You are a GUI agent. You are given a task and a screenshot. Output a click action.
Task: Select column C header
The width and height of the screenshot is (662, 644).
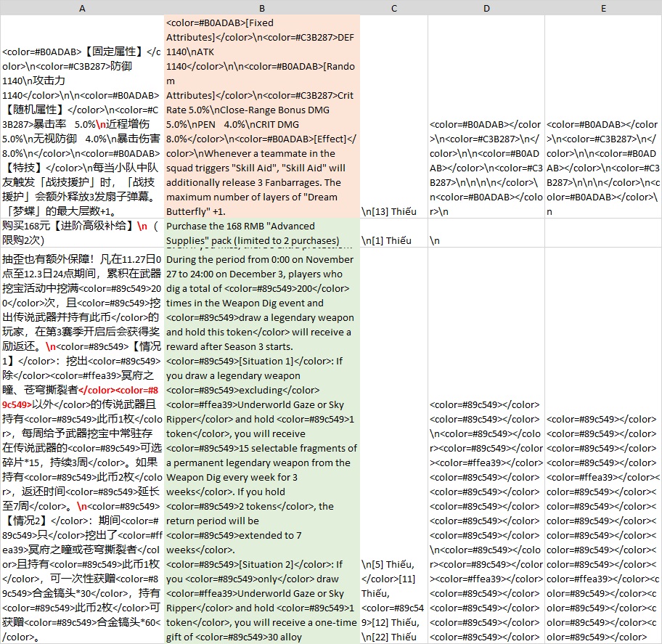tap(393, 8)
